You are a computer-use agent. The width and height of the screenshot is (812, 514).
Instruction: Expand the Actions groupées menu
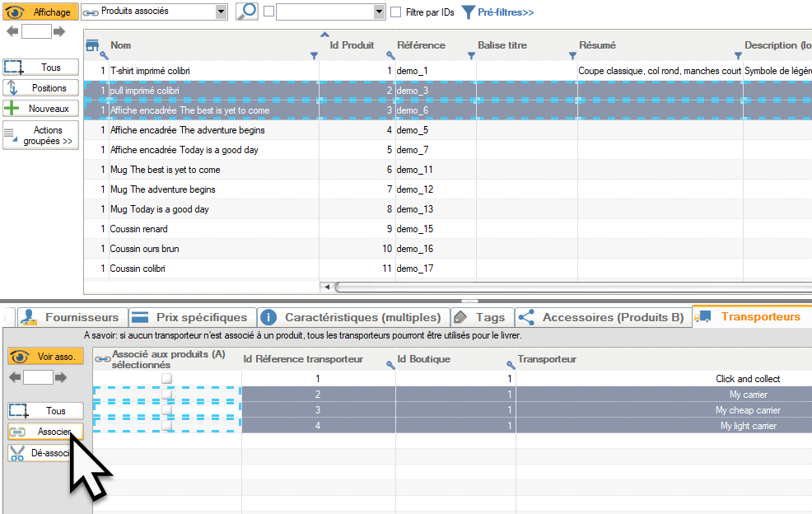pyautogui.click(x=41, y=136)
